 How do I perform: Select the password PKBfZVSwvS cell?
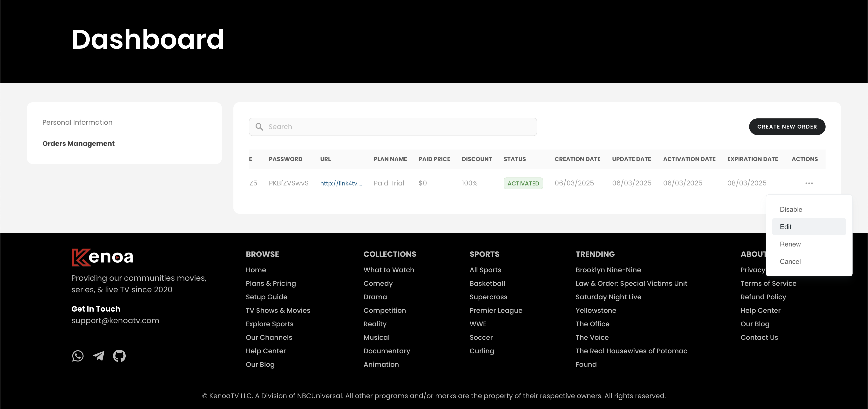tap(288, 183)
